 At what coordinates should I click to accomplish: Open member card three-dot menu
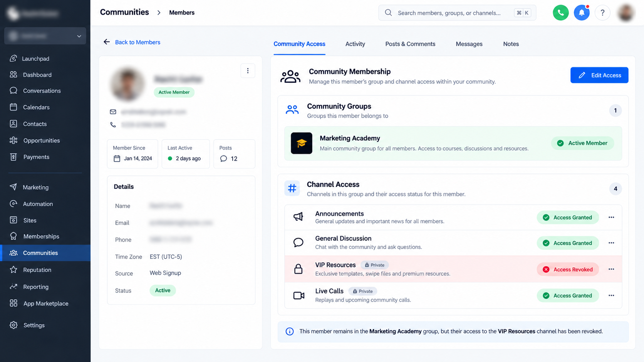pos(248,71)
